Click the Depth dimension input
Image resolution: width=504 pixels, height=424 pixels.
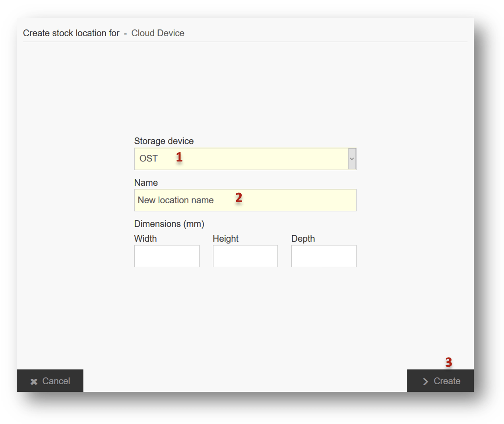click(324, 256)
